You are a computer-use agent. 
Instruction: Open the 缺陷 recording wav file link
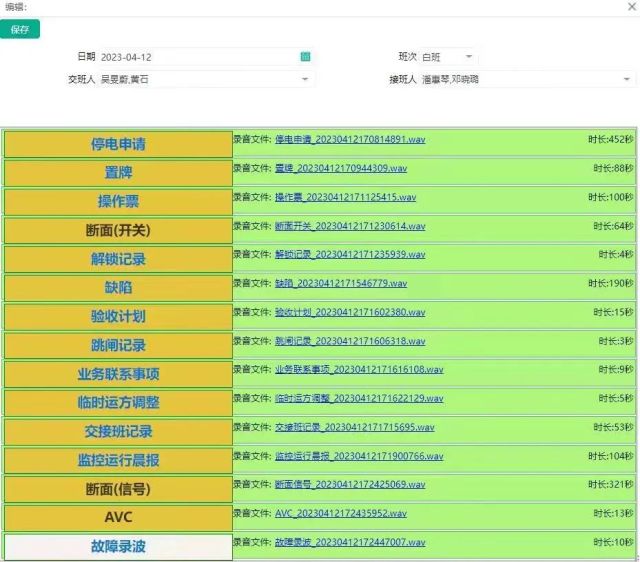340,284
